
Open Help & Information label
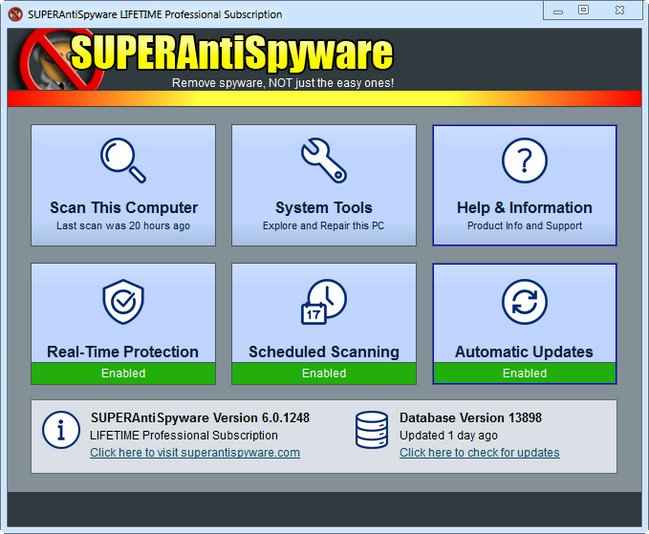click(x=524, y=207)
